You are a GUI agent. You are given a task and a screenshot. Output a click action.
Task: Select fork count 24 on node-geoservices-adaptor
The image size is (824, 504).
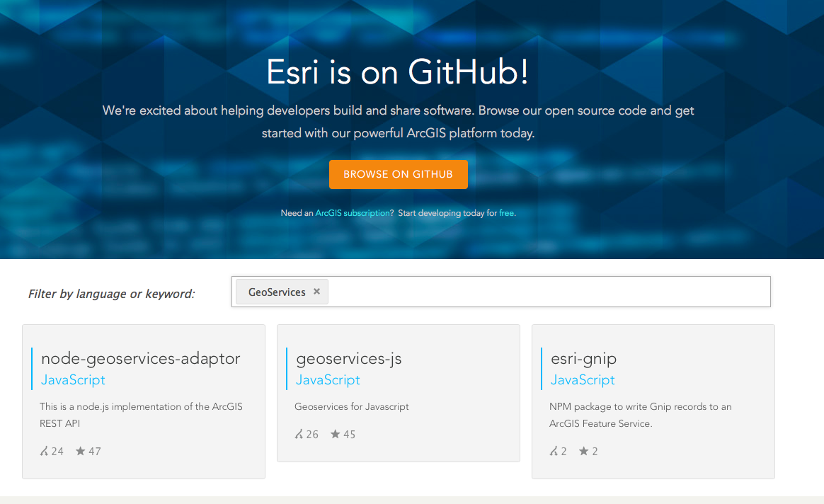click(57, 452)
